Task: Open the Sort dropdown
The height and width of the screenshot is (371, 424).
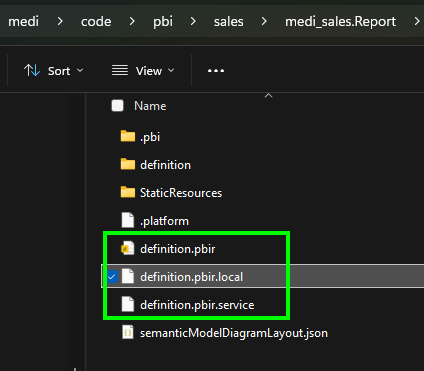Action: [53, 71]
